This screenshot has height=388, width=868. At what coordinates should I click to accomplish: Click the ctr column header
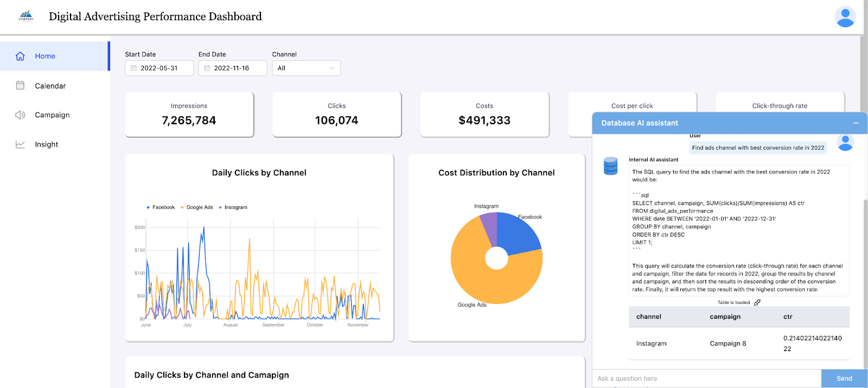788,316
